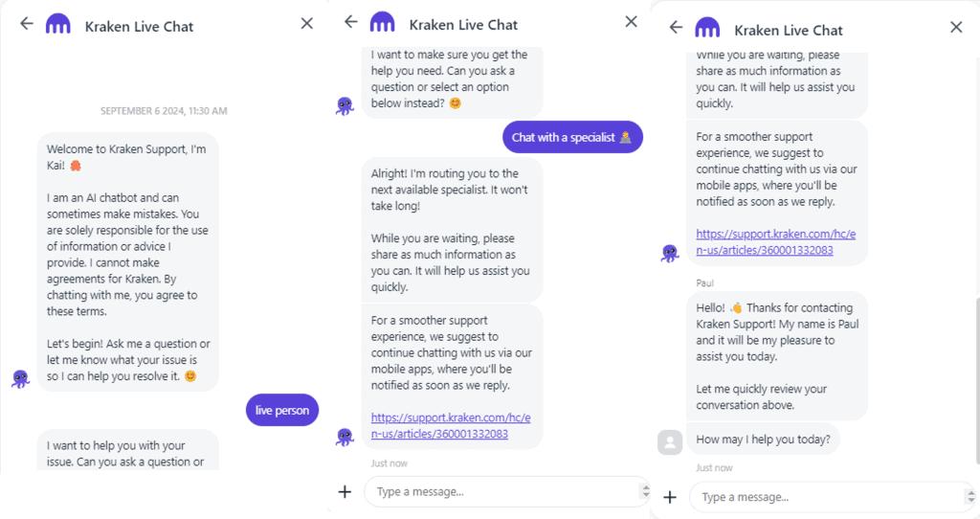Click the Kraken logo in the left chat header
Image resolution: width=980 pixels, height=519 pixels.
pyautogui.click(x=57, y=25)
